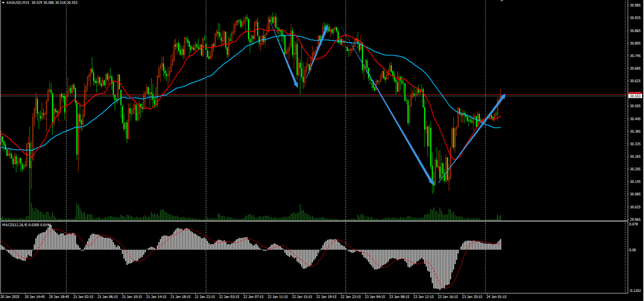644x301 pixels.
Task: Click the 30.145 price axis label
Action: tap(635, 182)
